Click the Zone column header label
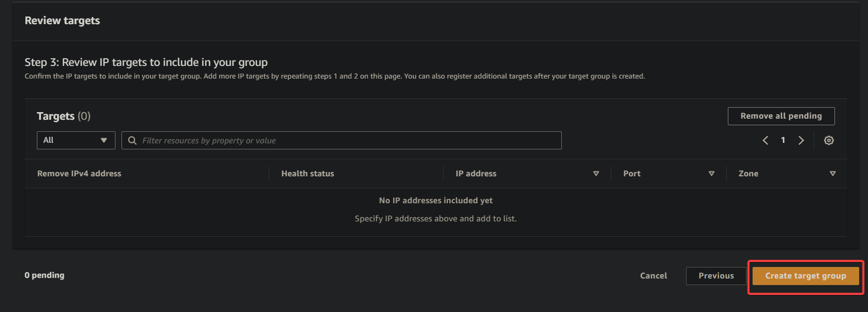Viewport: 868px width, 312px height. coord(748,174)
